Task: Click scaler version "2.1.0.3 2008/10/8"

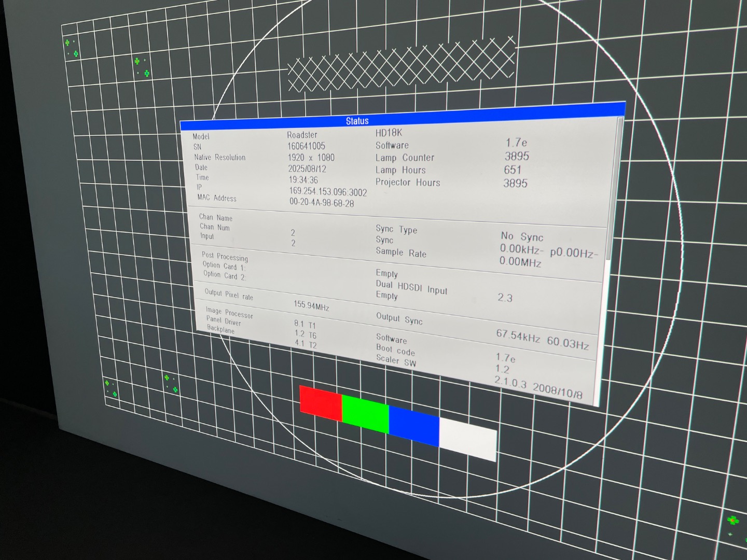Action: coord(538,388)
